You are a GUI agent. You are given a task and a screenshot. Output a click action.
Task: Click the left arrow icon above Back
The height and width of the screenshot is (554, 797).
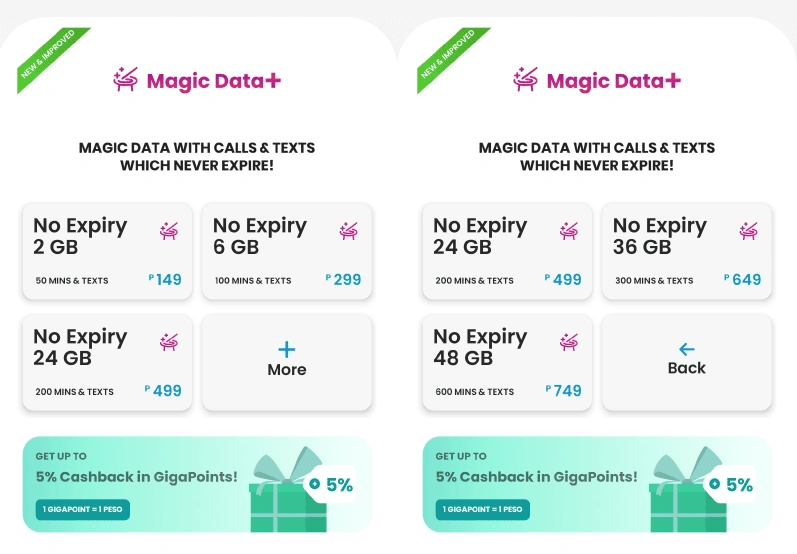coord(687,349)
